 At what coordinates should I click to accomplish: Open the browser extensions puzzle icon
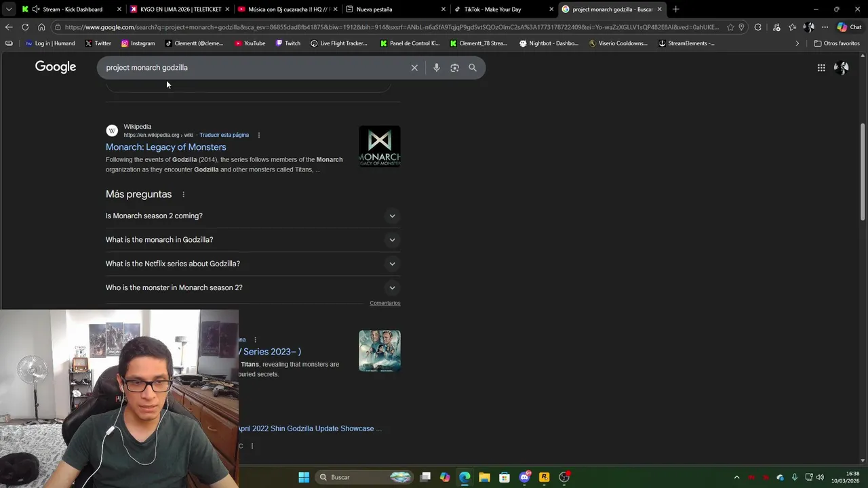[758, 27]
